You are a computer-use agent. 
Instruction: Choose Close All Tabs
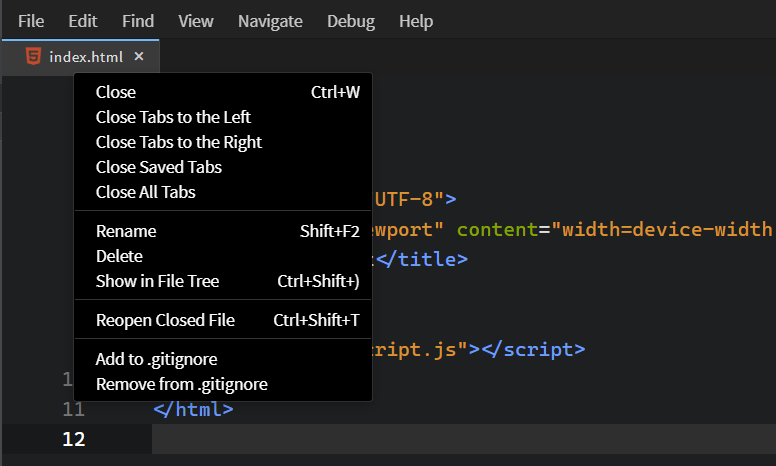click(x=223, y=192)
